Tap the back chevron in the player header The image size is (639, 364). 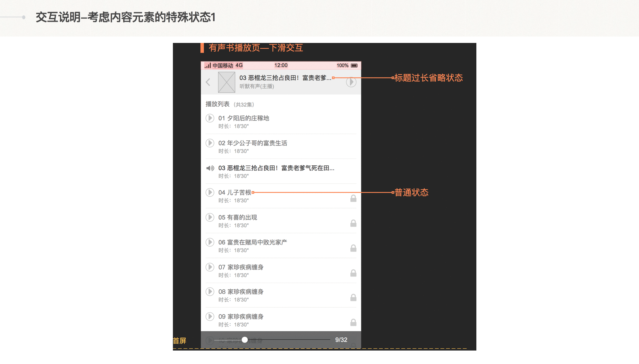[x=208, y=82]
